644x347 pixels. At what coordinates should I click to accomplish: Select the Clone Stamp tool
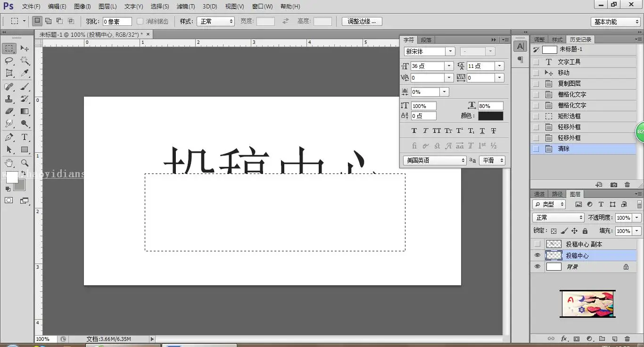pyautogui.click(x=9, y=99)
